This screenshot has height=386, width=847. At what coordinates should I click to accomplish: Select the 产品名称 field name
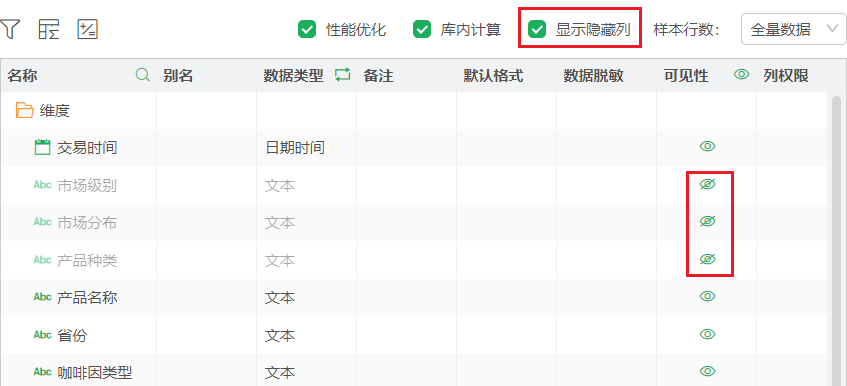87,297
